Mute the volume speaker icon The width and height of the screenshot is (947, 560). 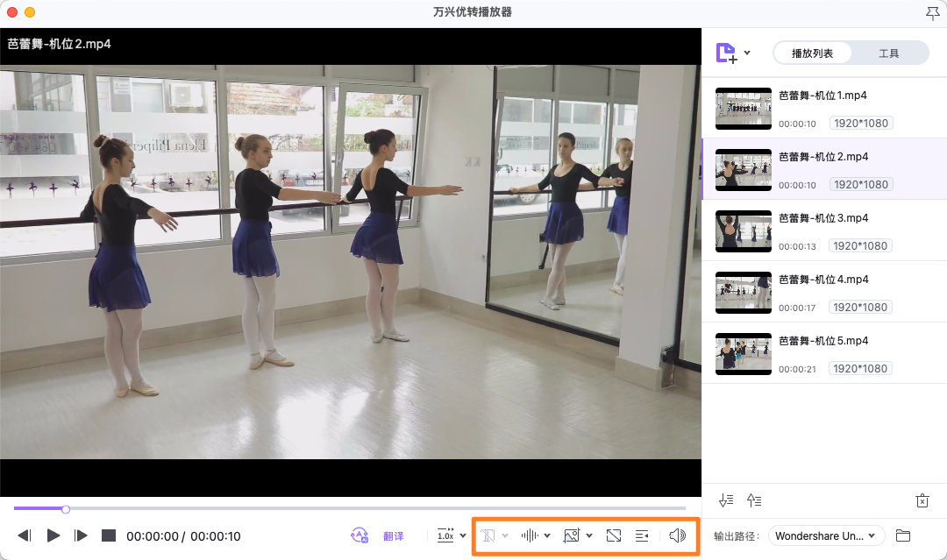(677, 535)
